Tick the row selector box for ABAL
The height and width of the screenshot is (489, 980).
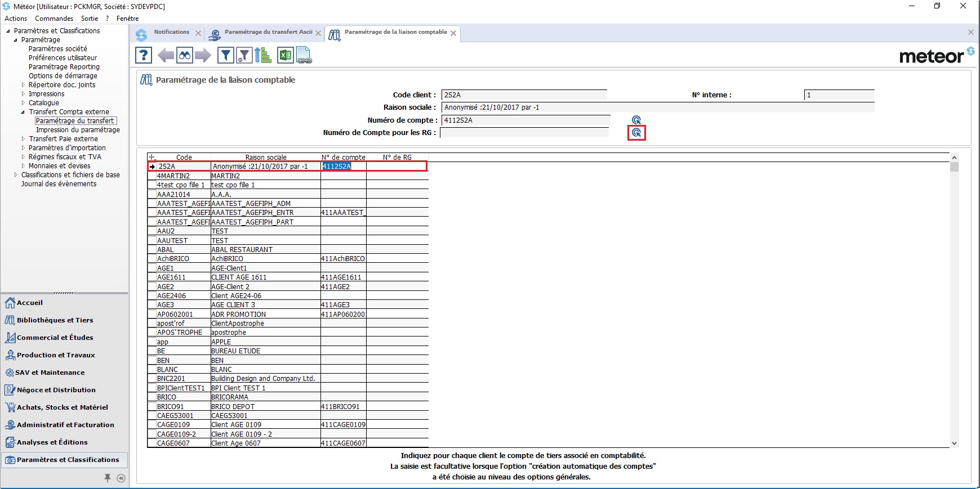tap(152, 250)
